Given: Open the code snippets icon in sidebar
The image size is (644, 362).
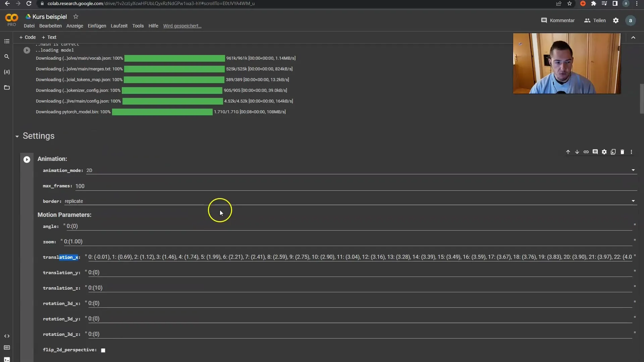Looking at the screenshot, I should (x=7, y=336).
